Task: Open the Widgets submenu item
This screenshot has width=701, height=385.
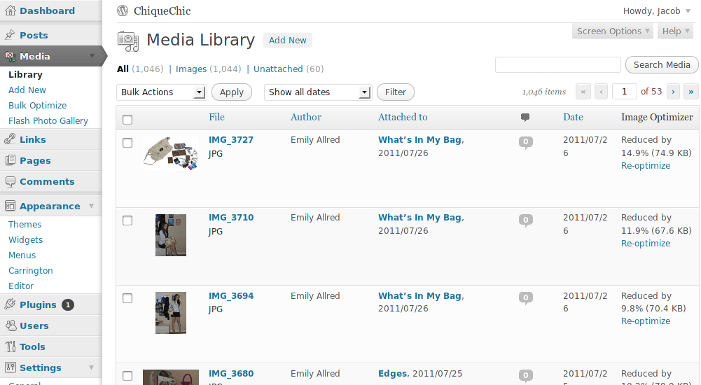Action: pos(25,240)
